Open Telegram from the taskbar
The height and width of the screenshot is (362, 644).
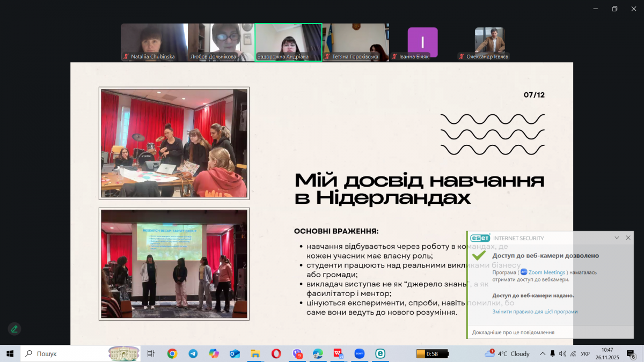click(193, 353)
